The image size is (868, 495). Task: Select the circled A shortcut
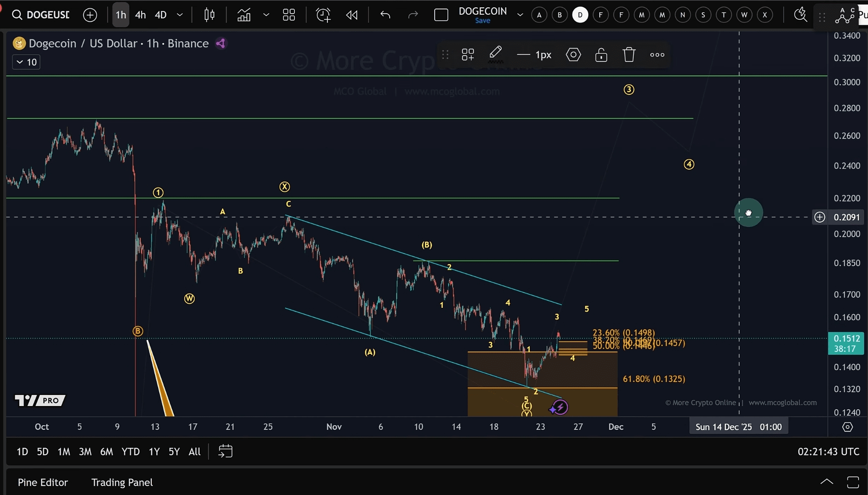pyautogui.click(x=539, y=15)
